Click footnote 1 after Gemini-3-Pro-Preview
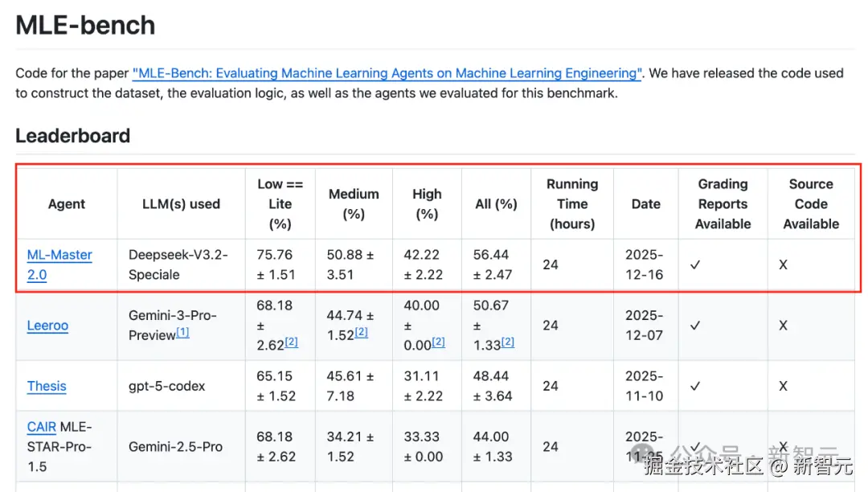 click(183, 332)
